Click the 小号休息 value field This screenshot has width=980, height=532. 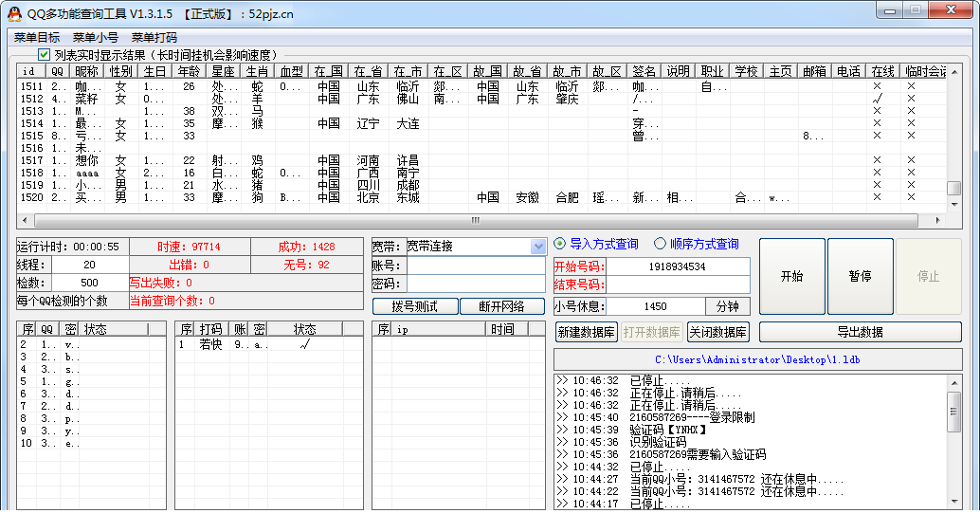[656, 306]
